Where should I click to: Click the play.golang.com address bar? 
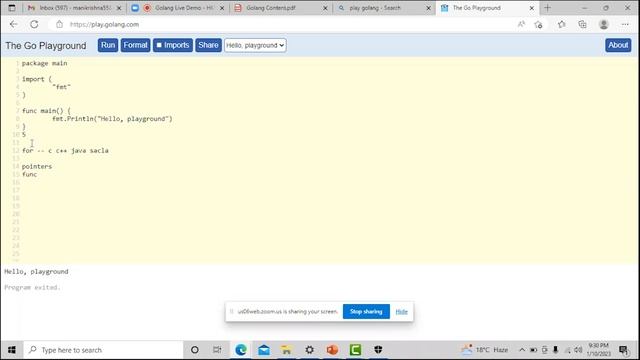(104, 24)
